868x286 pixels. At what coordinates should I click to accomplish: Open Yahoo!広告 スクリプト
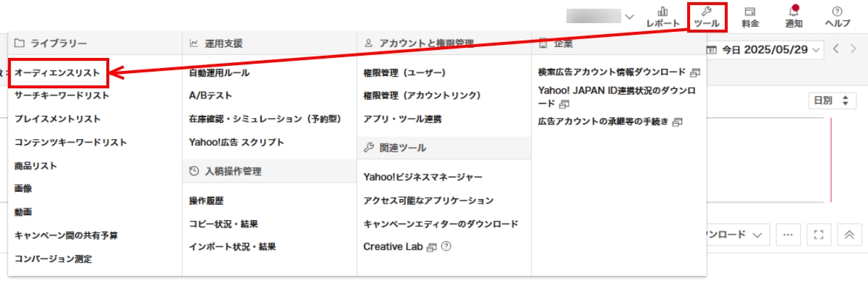coord(237,142)
